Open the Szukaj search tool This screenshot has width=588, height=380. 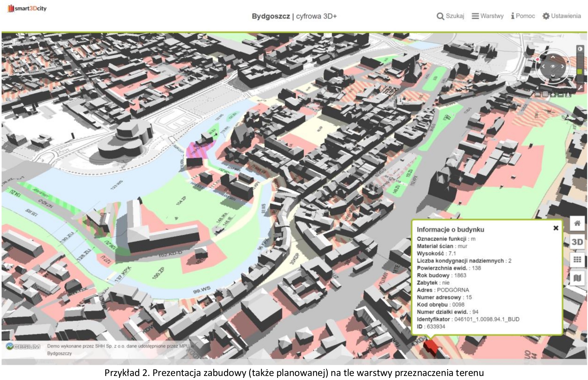click(x=450, y=16)
